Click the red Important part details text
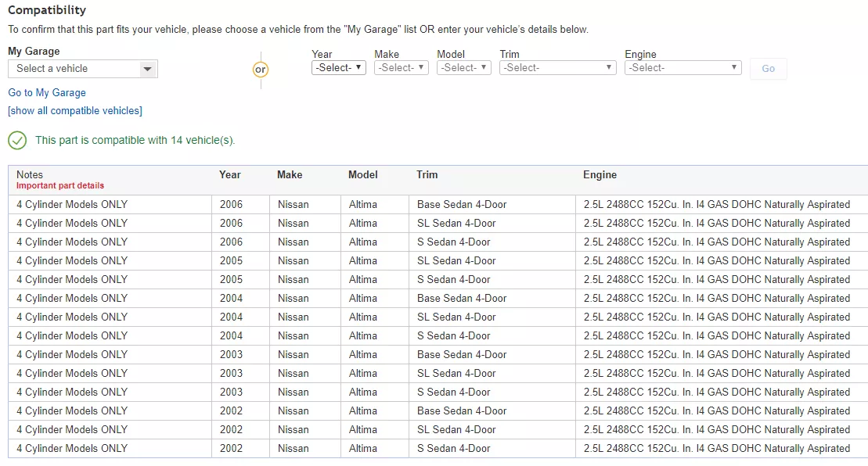868x466 pixels. coord(60,186)
